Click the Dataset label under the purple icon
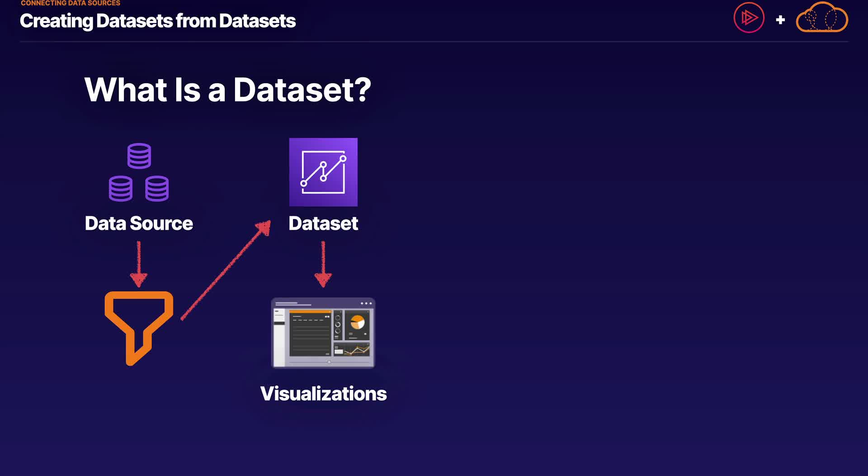This screenshot has height=476, width=868. click(323, 224)
